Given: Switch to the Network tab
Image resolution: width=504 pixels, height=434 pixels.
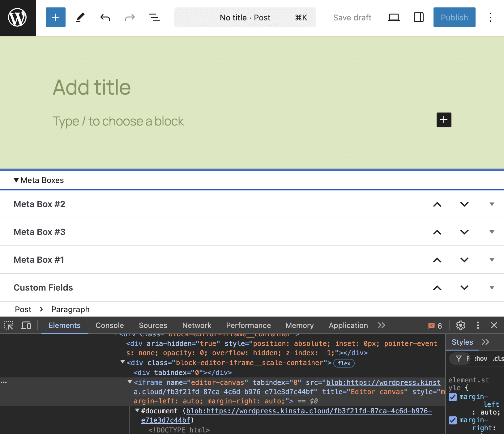Looking at the screenshot, I should (x=197, y=325).
